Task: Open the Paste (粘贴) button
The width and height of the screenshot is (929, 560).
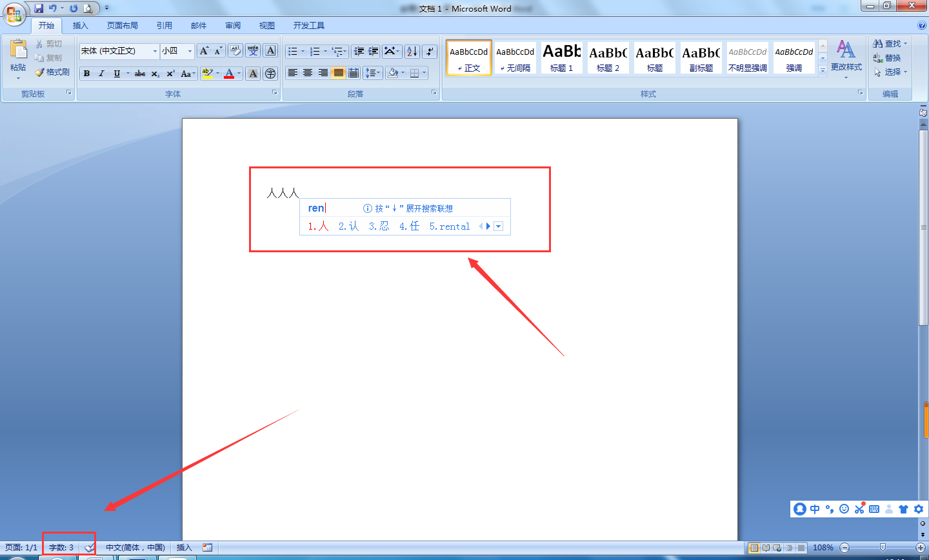Action: (18, 58)
